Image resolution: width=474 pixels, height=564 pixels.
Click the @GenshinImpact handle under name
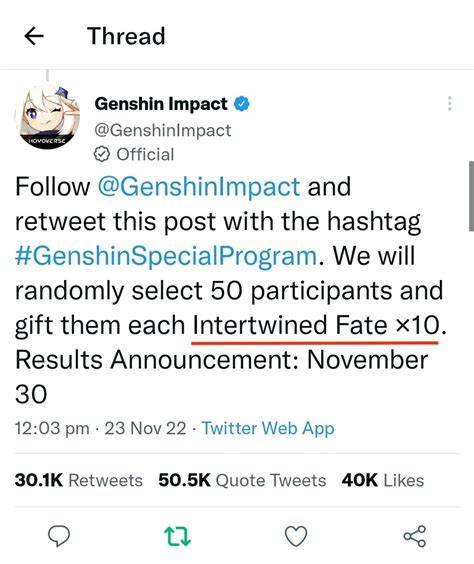click(163, 130)
